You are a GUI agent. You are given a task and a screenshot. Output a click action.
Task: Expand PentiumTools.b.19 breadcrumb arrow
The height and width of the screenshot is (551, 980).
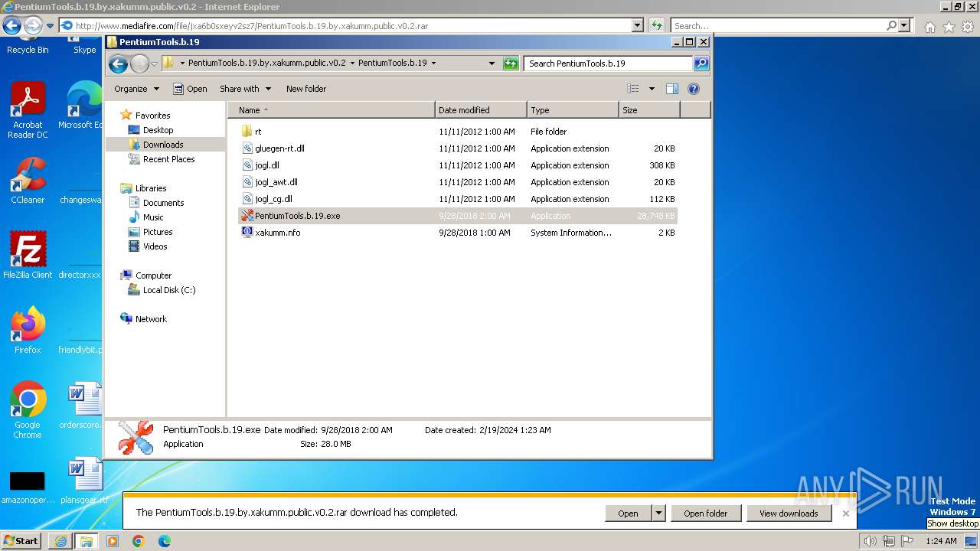tap(434, 64)
